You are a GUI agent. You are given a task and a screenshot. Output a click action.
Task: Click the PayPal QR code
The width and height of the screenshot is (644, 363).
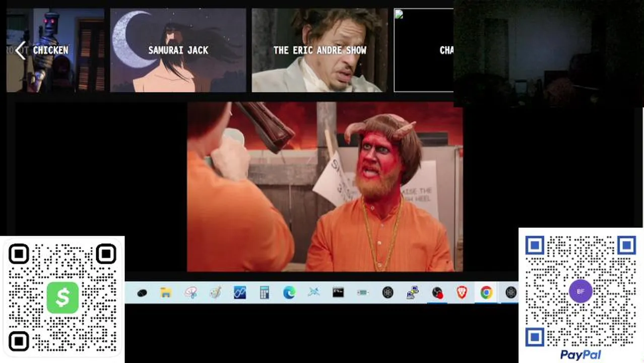point(581,291)
